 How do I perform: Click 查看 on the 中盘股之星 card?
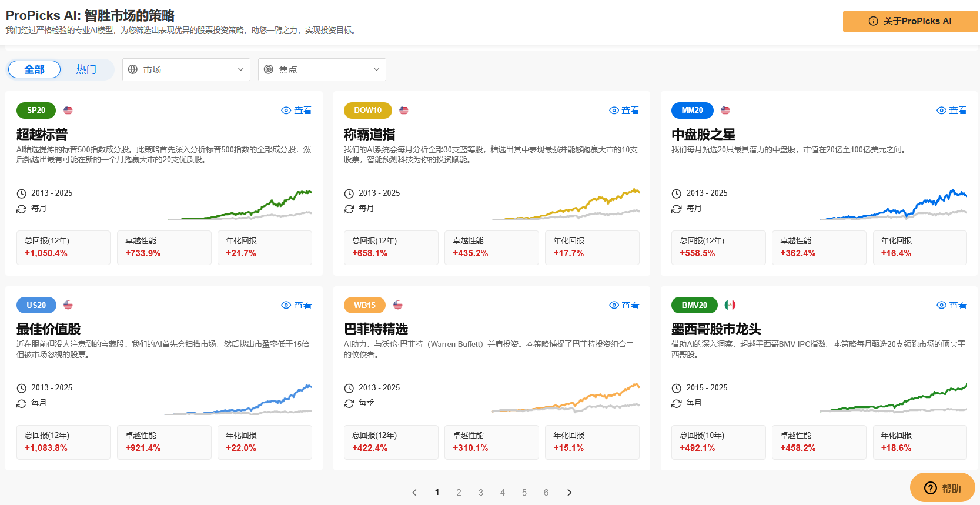pyautogui.click(x=951, y=111)
